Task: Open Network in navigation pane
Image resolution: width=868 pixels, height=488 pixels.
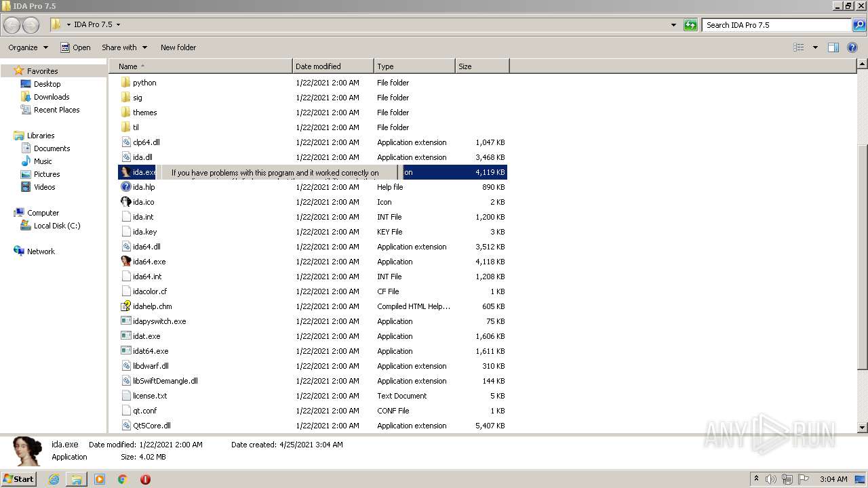Action: tap(41, 251)
